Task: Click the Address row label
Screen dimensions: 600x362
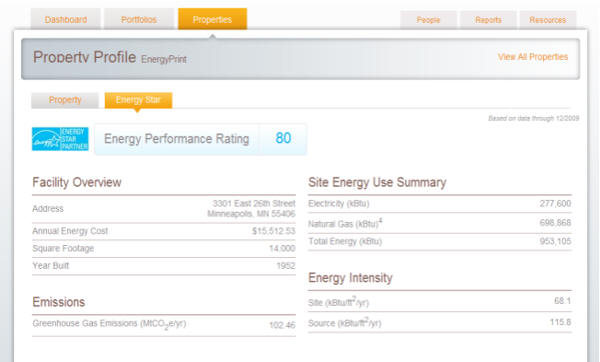Action: pos(48,209)
